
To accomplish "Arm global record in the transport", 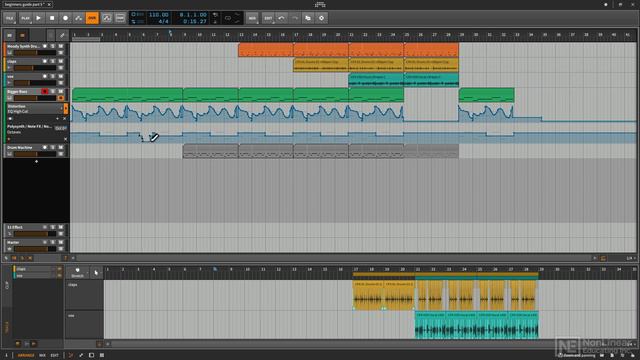I will point(65,18).
